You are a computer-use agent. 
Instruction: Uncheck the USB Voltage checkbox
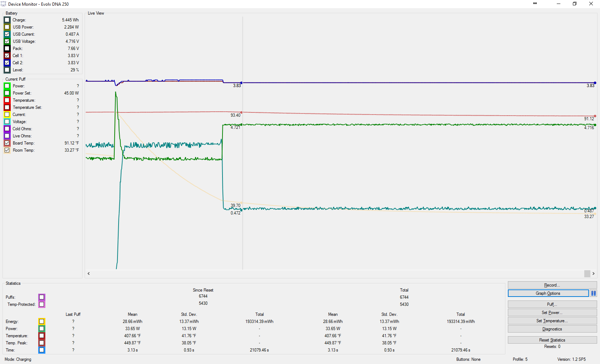[7, 41]
